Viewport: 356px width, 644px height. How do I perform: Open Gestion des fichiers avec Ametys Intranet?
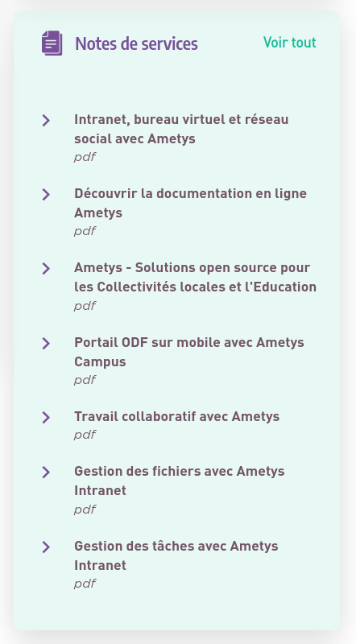[x=180, y=481]
